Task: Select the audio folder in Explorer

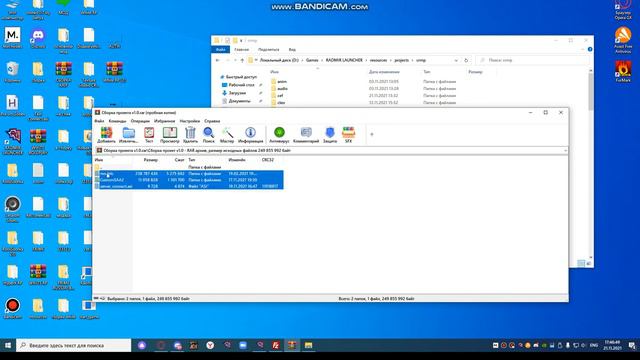Action: pyautogui.click(x=280, y=89)
